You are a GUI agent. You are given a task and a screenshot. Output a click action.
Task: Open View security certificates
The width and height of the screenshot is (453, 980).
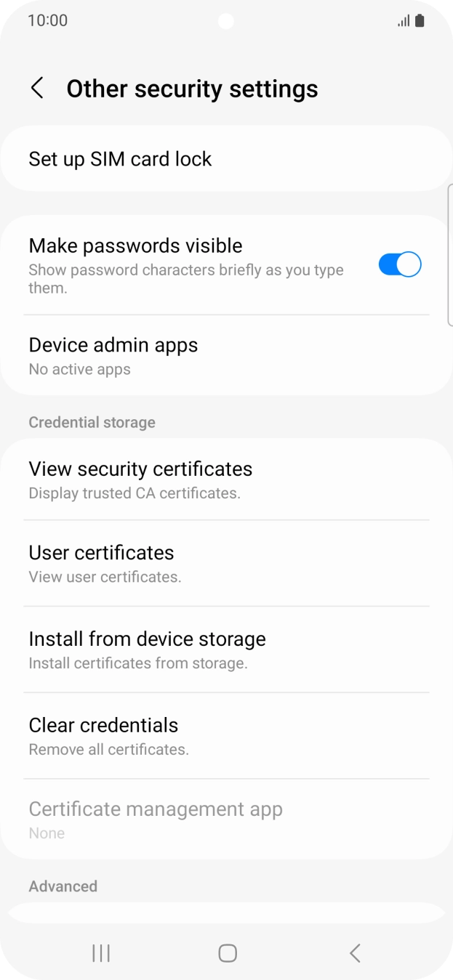[140, 478]
